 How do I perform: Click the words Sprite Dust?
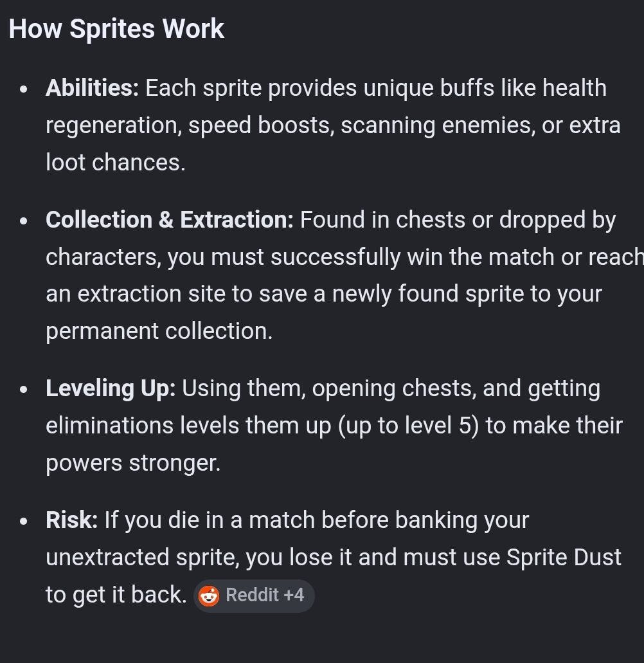[564, 558]
